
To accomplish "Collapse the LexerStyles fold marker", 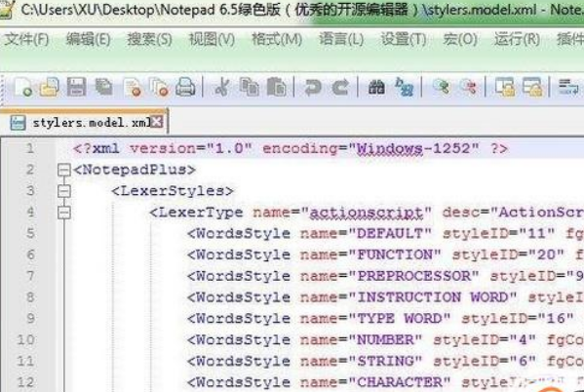I will click(64, 191).
